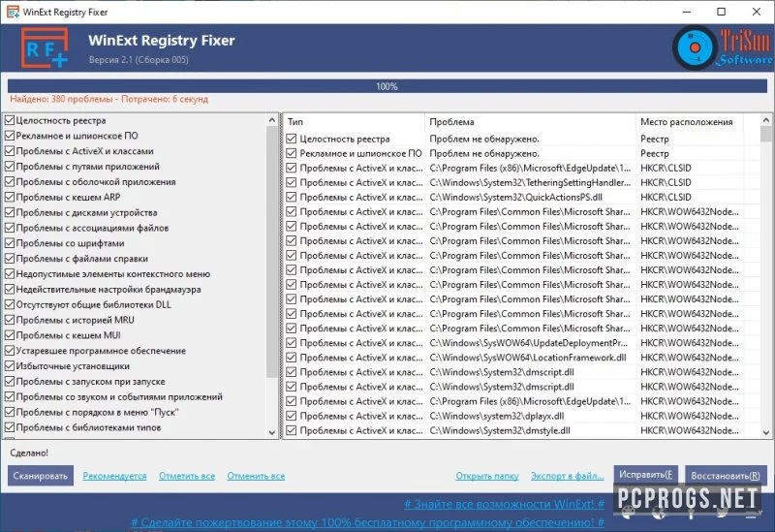The height and width of the screenshot is (532, 775).
Task: Maximize the WinExt Registry Fixer window
Action: [x=721, y=12]
